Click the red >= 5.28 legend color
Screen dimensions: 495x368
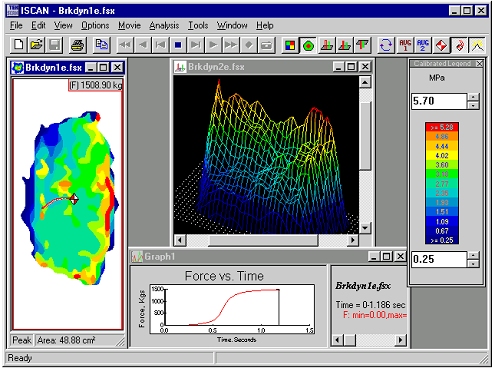point(442,127)
